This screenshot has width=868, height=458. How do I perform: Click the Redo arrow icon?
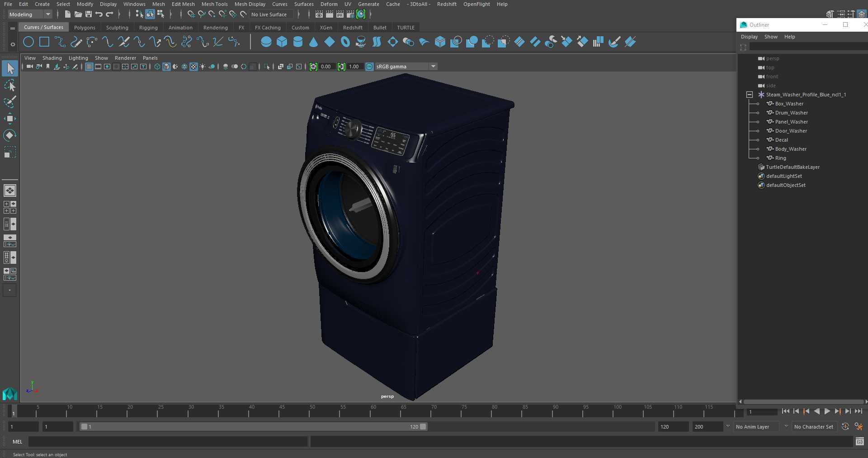tap(109, 14)
